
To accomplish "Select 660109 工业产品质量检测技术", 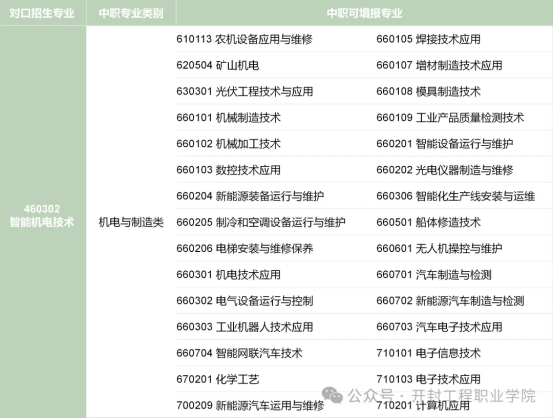I will coord(450,117).
